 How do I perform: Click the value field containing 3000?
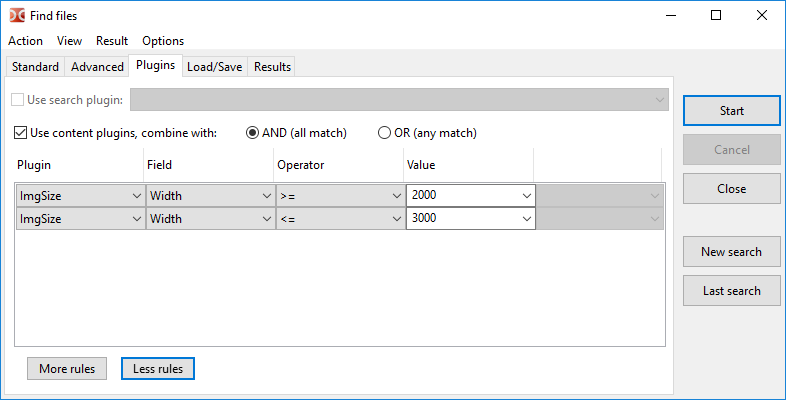click(462, 219)
